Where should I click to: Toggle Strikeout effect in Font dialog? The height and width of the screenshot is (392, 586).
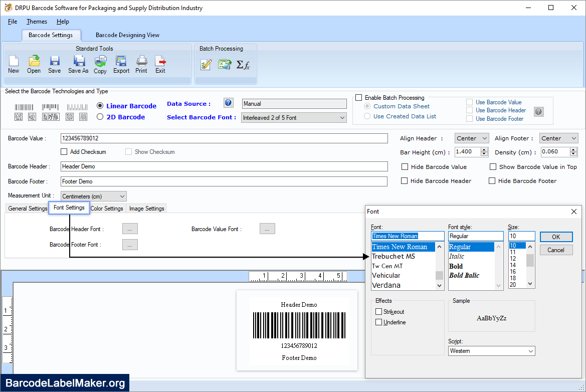[378, 312]
